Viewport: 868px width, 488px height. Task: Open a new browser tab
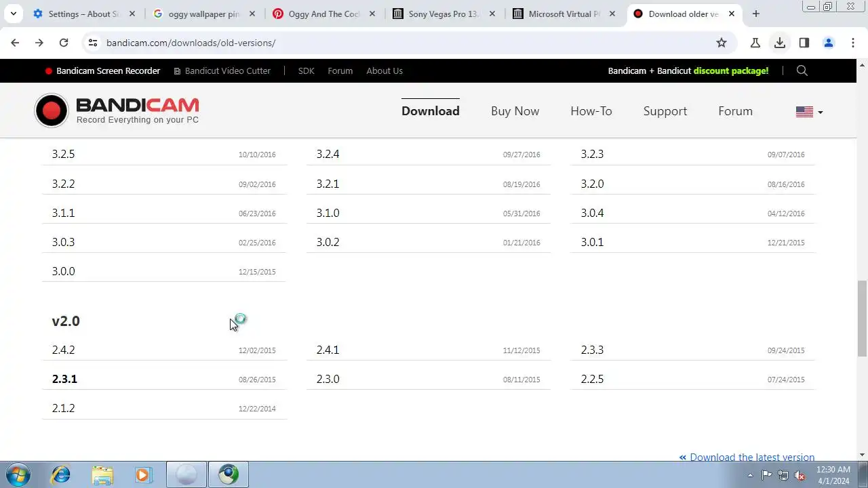[x=756, y=14]
